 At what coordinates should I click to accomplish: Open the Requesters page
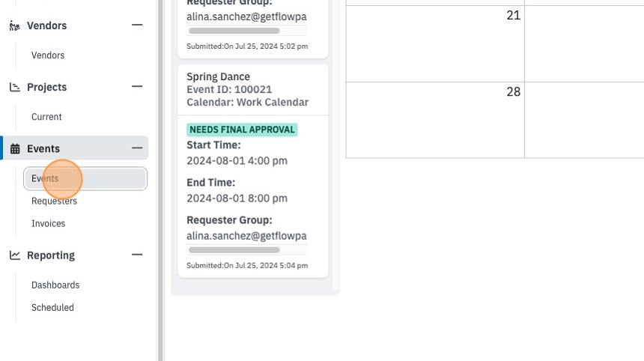coord(54,201)
